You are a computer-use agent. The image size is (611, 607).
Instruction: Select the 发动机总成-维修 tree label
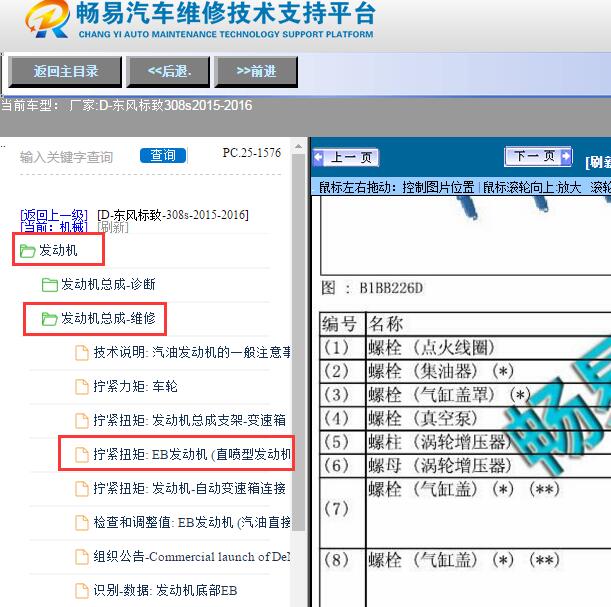pyautogui.click(x=108, y=319)
